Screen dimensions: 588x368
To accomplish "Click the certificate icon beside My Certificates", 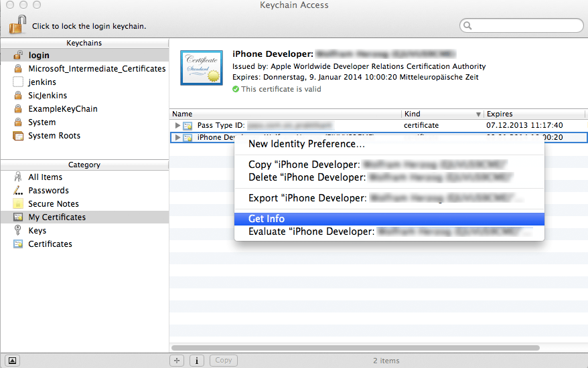I will 18,217.
